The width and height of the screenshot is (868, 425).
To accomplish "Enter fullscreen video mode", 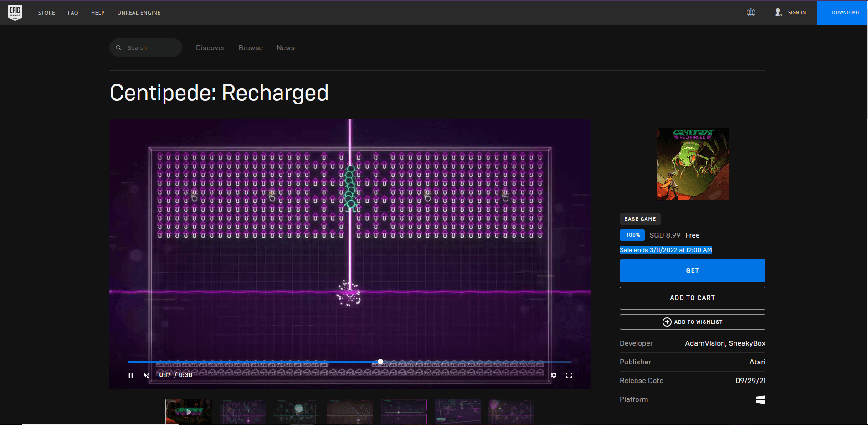I will click(569, 375).
